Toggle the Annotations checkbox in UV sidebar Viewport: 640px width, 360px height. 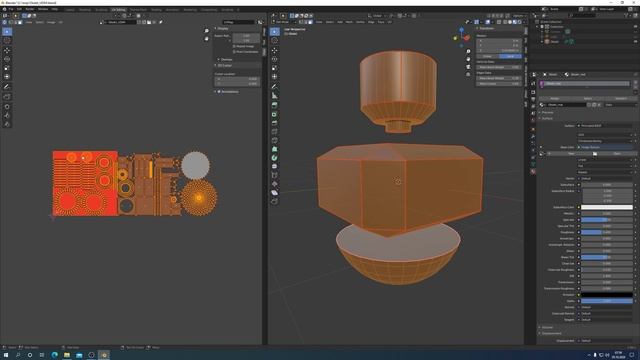(x=219, y=91)
